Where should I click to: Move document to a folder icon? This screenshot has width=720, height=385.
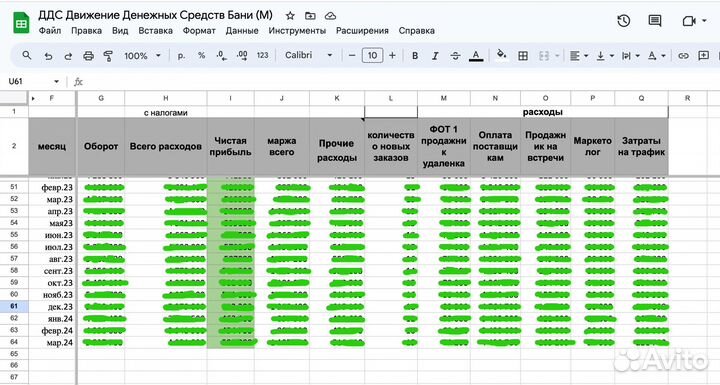click(x=310, y=16)
